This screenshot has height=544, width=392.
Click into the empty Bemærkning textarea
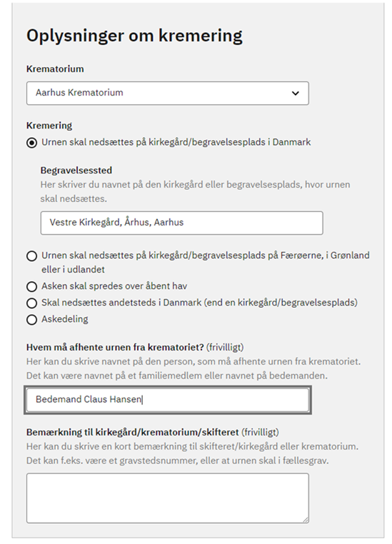pyautogui.click(x=168, y=498)
